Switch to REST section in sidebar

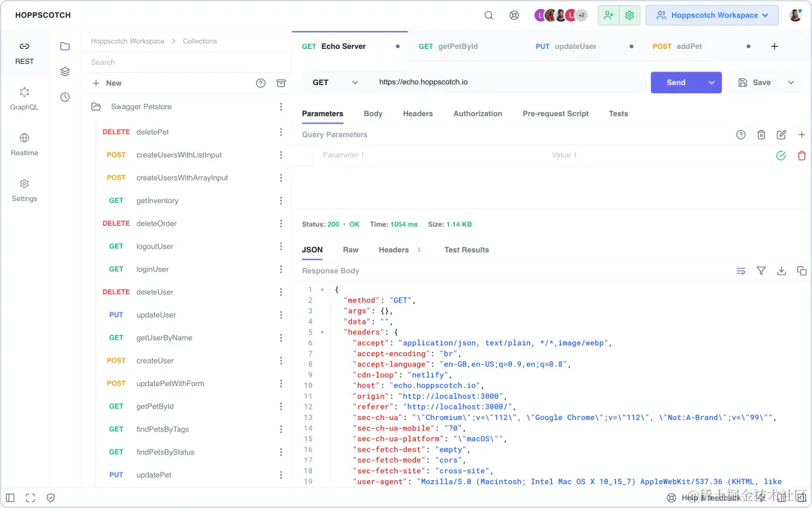(24, 53)
